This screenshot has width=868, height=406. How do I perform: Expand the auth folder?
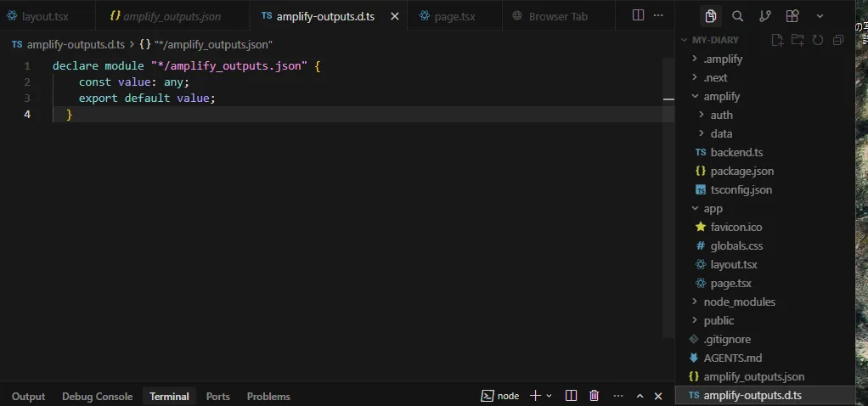pyautogui.click(x=721, y=115)
